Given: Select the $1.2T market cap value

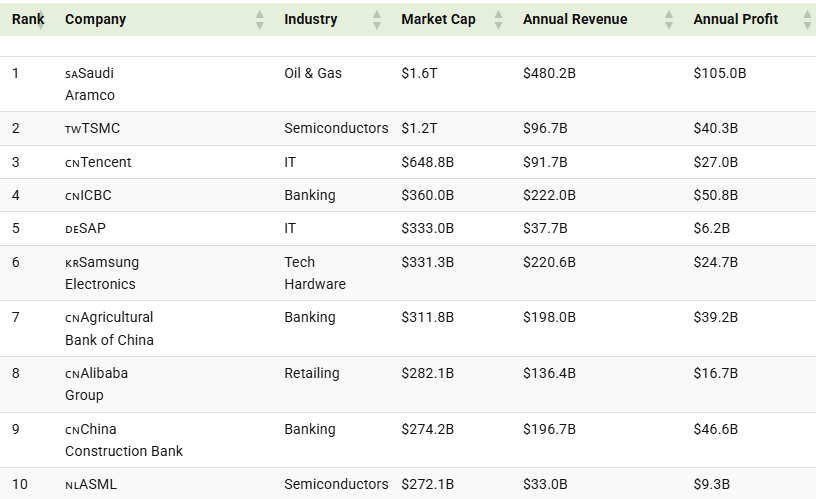Looking at the screenshot, I should pos(419,129).
